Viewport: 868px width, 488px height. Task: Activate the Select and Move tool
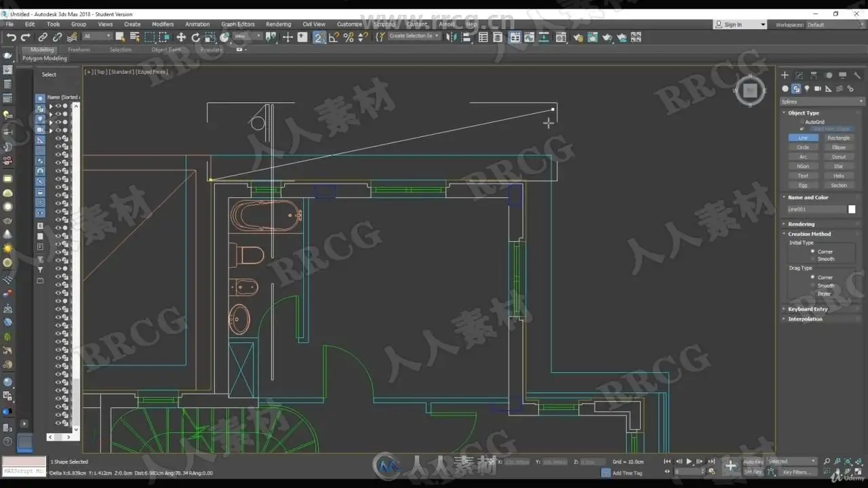[x=181, y=37]
